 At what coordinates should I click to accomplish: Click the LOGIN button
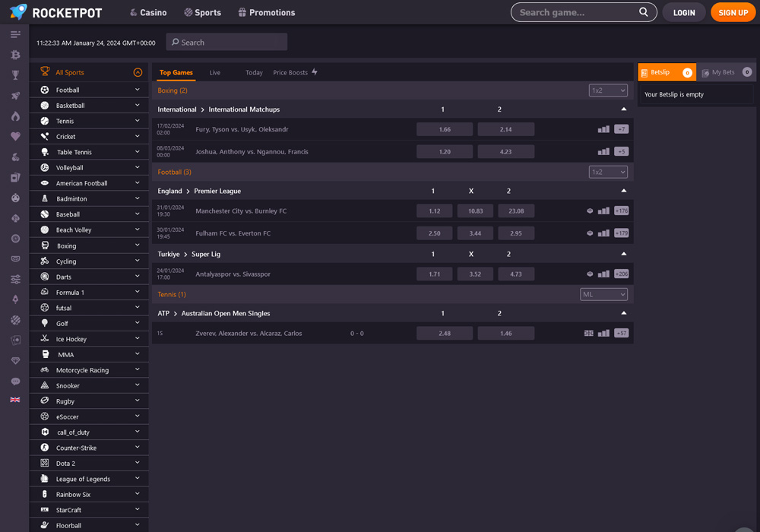point(684,13)
